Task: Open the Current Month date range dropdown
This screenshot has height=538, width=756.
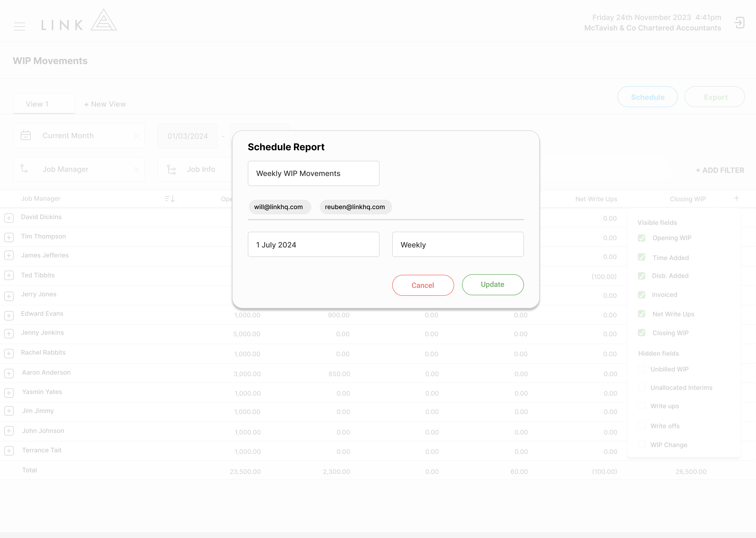Action: [79, 136]
